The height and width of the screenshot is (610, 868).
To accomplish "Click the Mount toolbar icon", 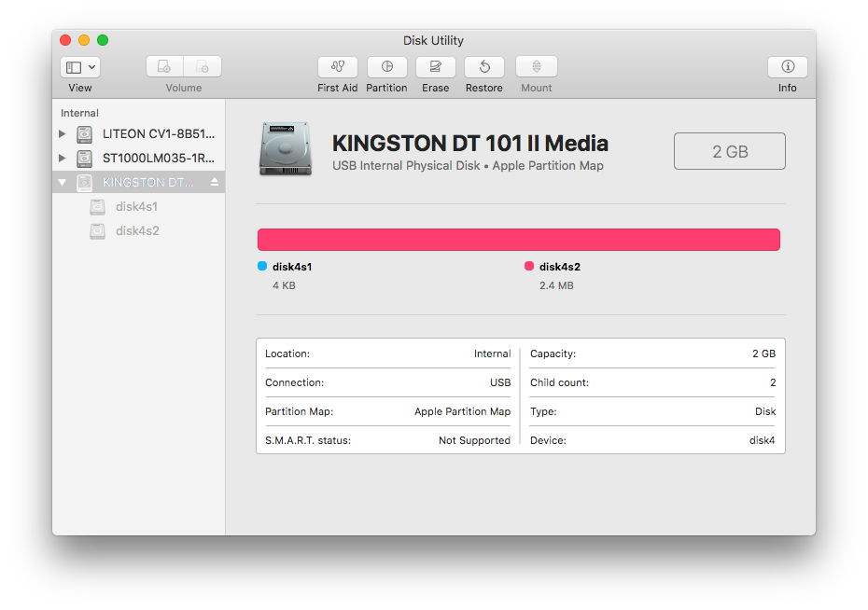I will point(536,67).
